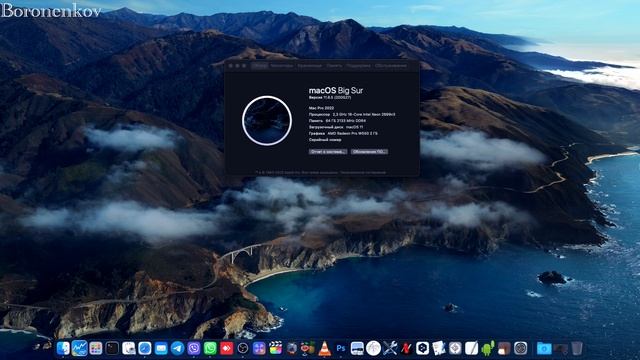Open Photoshop from the dock

341,348
